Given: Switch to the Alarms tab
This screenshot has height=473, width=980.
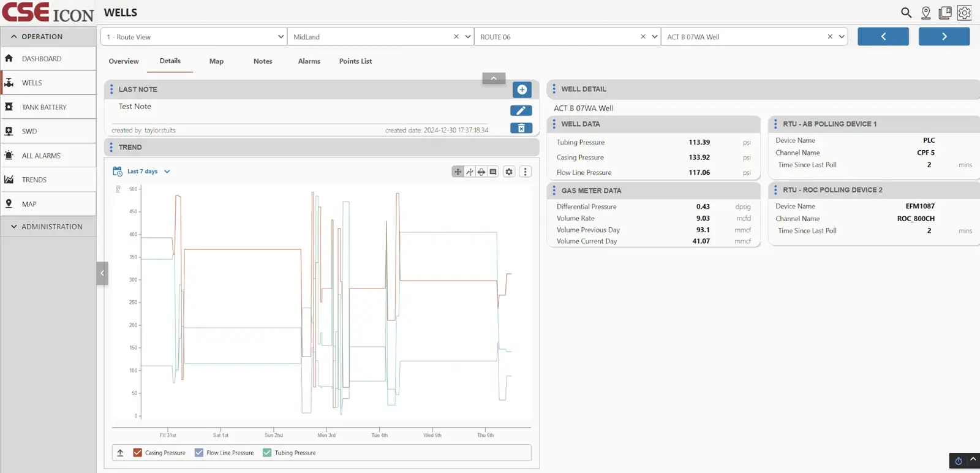Looking at the screenshot, I should [x=309, y=61].
